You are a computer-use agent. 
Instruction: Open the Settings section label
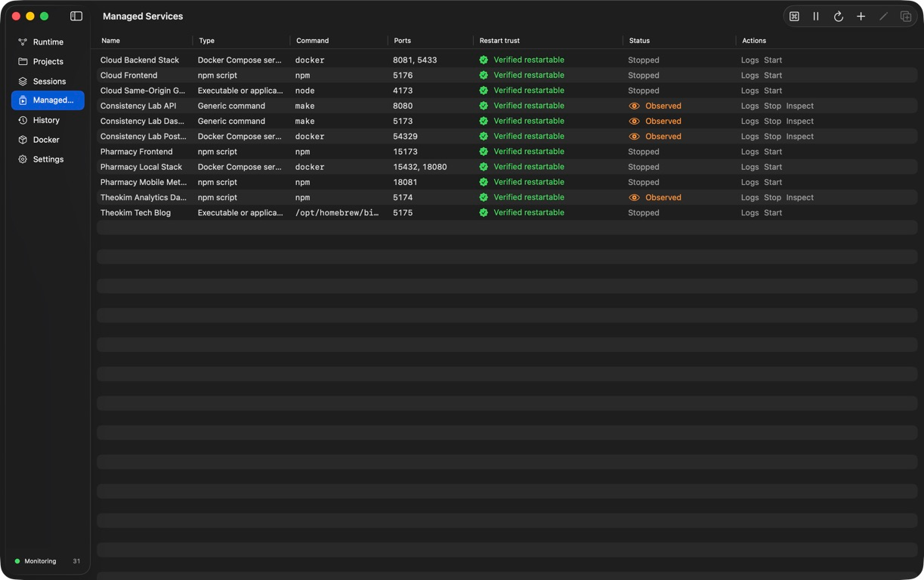tap(48, 159)
